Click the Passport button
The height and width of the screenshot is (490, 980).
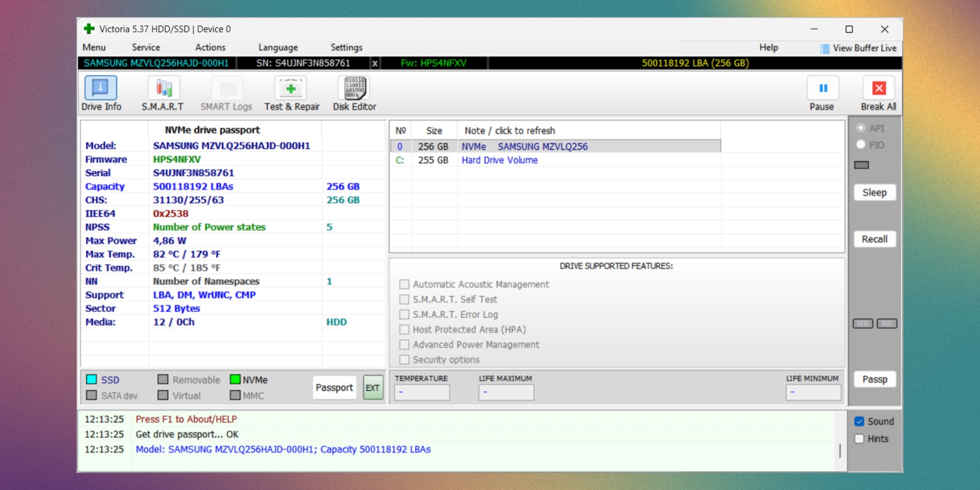pyautogui.click(x=334, y=388)
